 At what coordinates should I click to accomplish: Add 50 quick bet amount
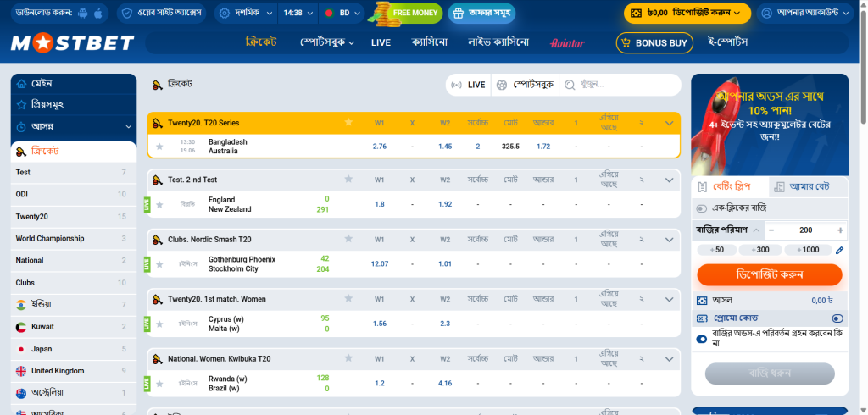pyautogui.click(x=716, y=250)
